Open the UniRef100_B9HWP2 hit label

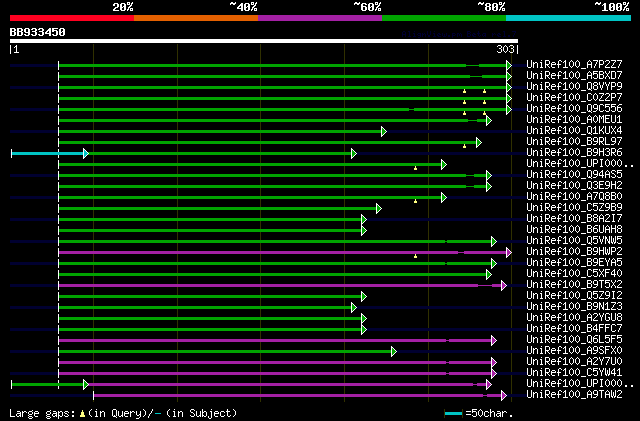574,252
